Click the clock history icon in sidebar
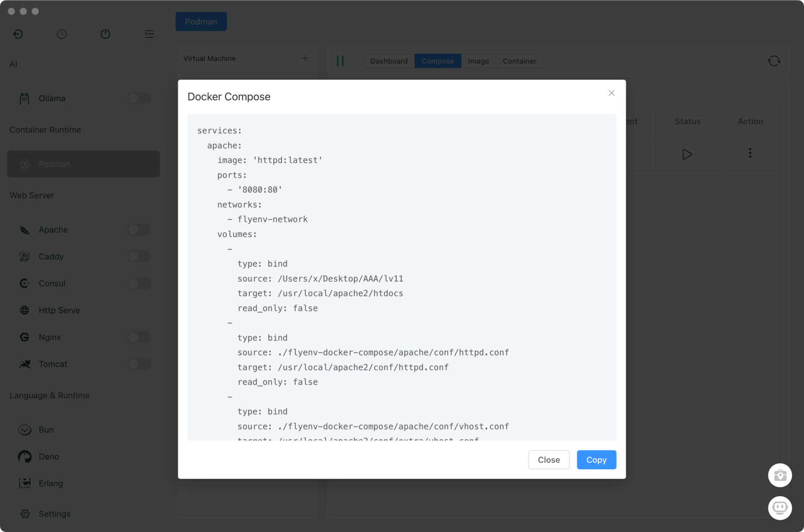Viewport: 804px width, 532px height. tap(62, 34)
